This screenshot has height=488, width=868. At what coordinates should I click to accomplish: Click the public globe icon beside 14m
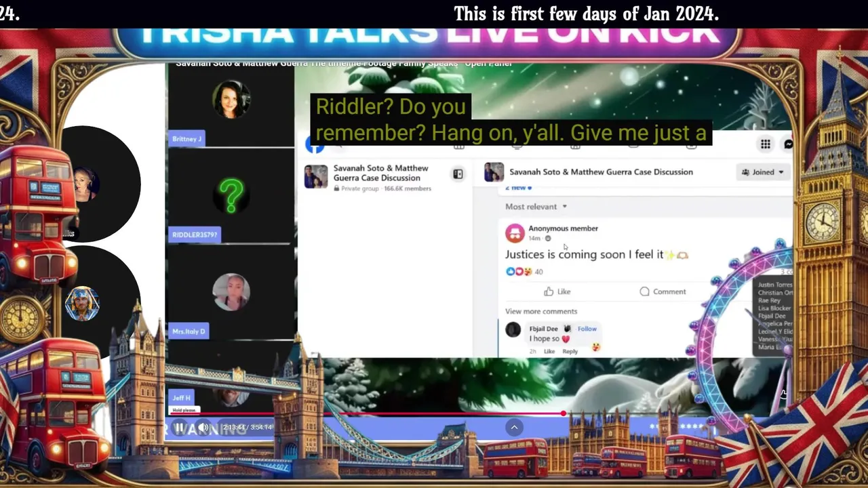pos(548,239)
